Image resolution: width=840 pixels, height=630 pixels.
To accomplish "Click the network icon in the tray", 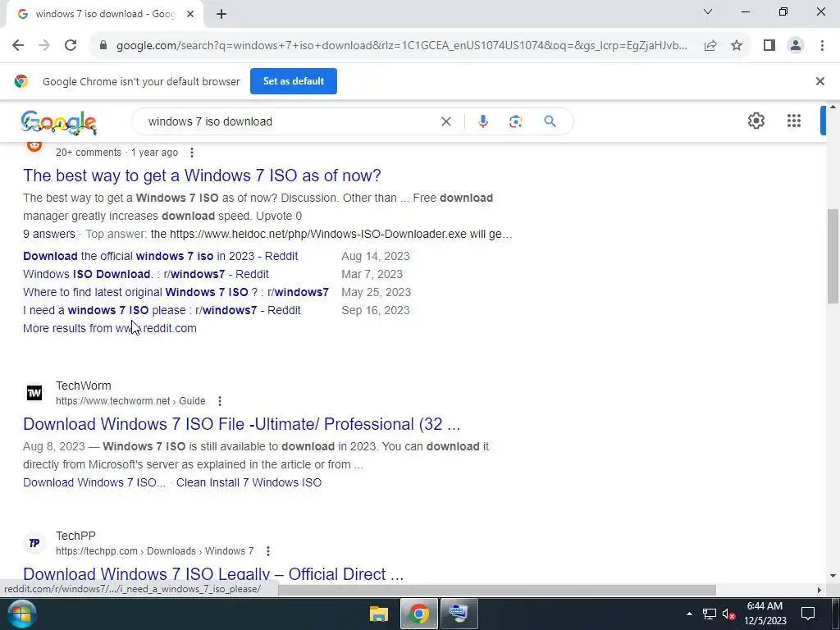I will pyautogui.click(x=710, y=614).
